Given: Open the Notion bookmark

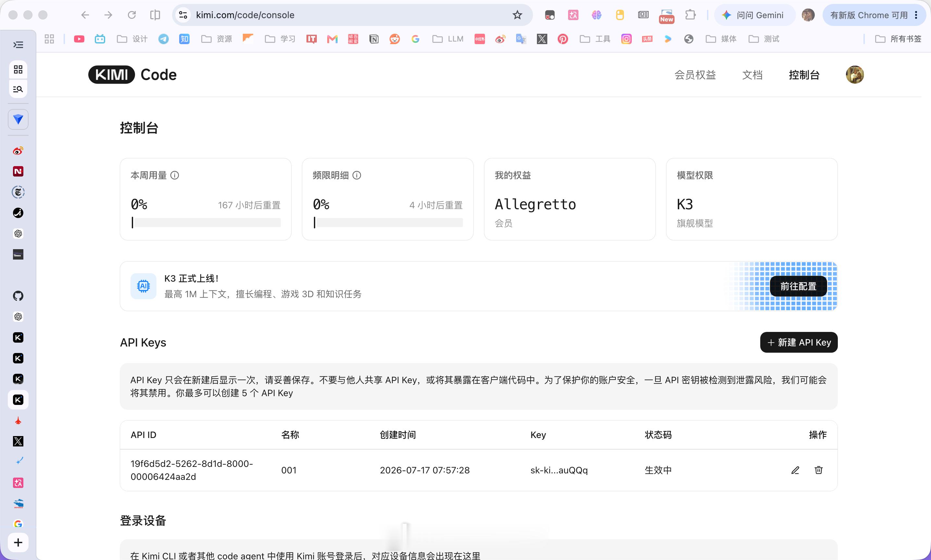Looking at the screenshot, I should point(374,39).
